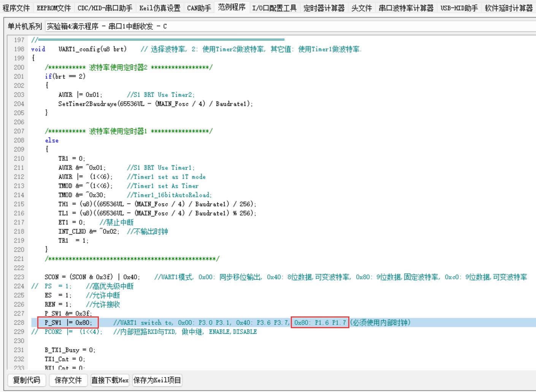Click the TMOD &= ~(1<<6); line
536x392 pixels.
128,186
